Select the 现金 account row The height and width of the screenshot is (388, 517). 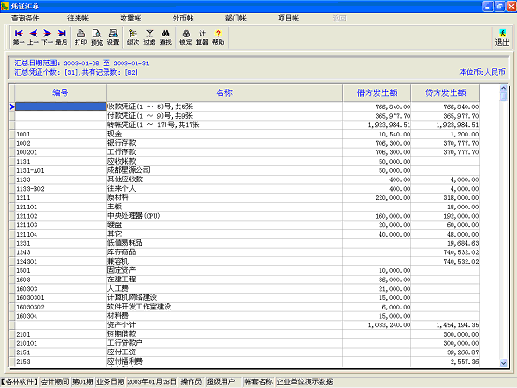(x=247, y=134)
